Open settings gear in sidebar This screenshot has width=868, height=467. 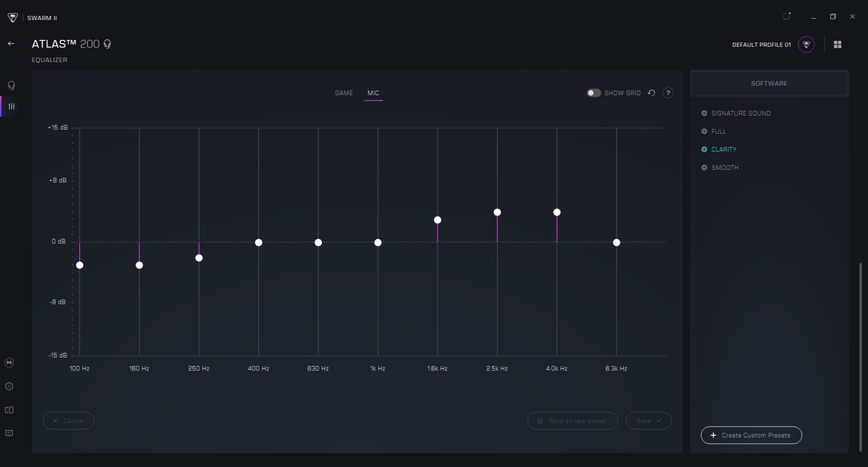(x=10, y=387)
